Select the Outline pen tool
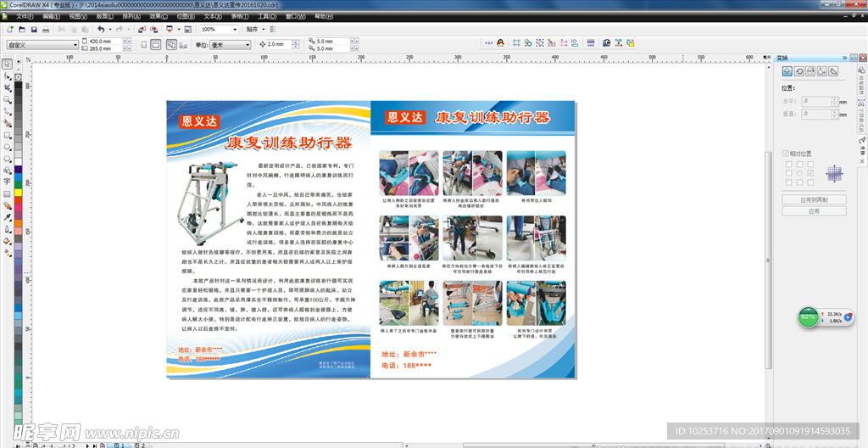868x448 pixels. pyautogui.click(x=7, y=228)
